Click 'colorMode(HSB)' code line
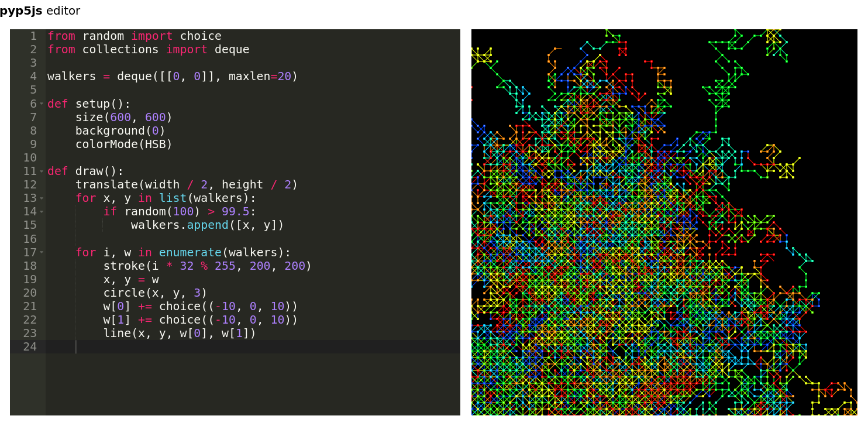 124,145
